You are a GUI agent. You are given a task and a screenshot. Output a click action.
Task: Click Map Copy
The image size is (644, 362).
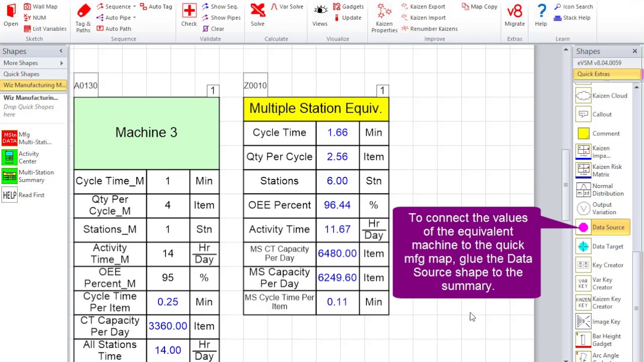(x=479, y=7)
